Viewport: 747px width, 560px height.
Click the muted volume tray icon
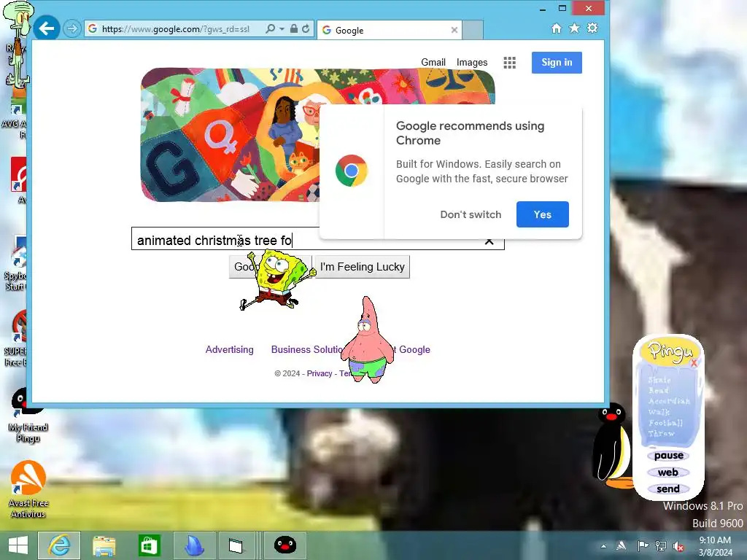pos(678,546)
